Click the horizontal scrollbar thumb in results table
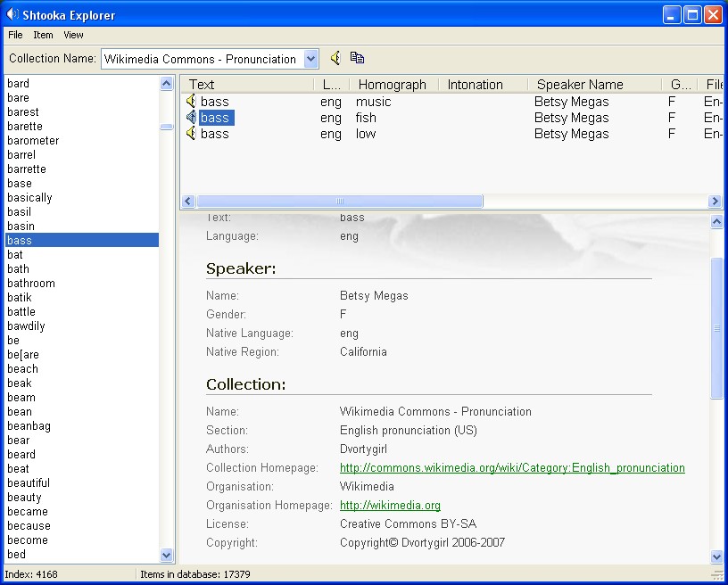The image size is (728, 585). tap(340, 201)
